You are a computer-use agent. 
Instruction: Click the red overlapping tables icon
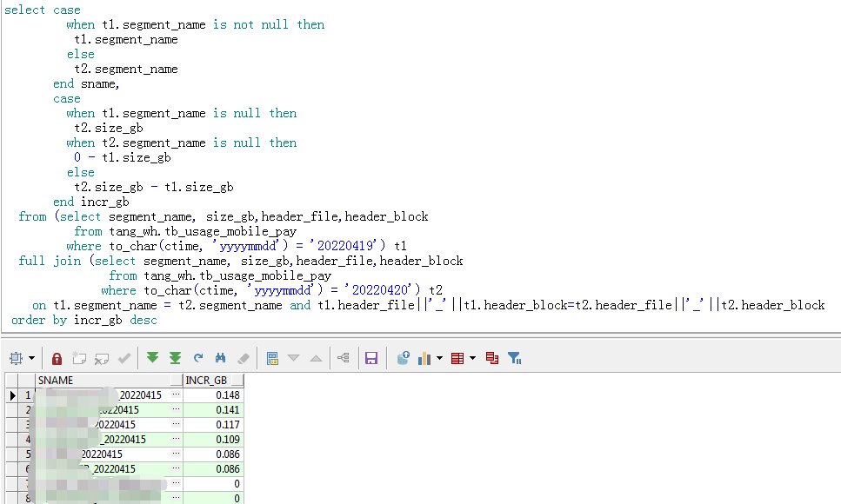(492, 358)
